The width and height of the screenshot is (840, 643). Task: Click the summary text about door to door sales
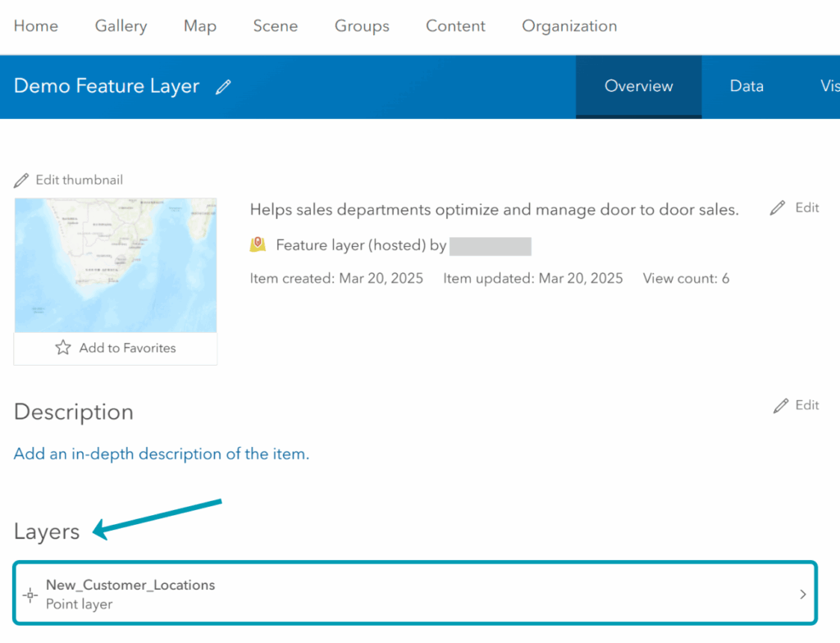pyautogui.click(x=494, y=210)
